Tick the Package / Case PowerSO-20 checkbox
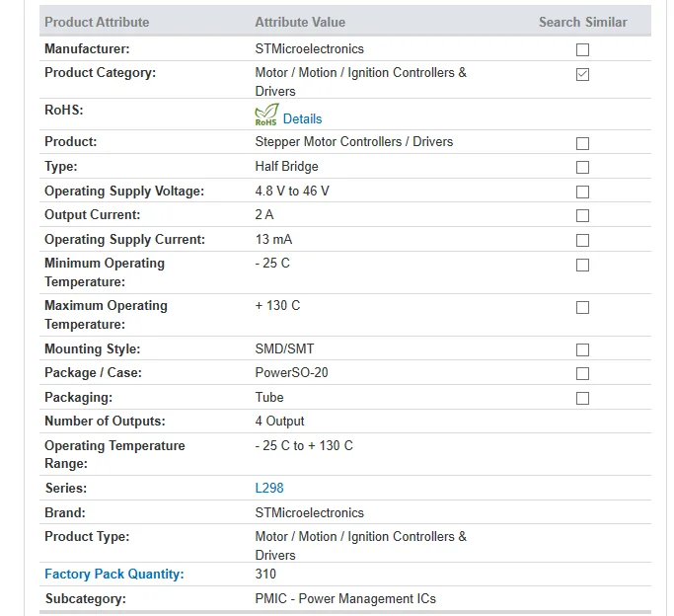This screenshot has height=616, width=674. (582, 373)
